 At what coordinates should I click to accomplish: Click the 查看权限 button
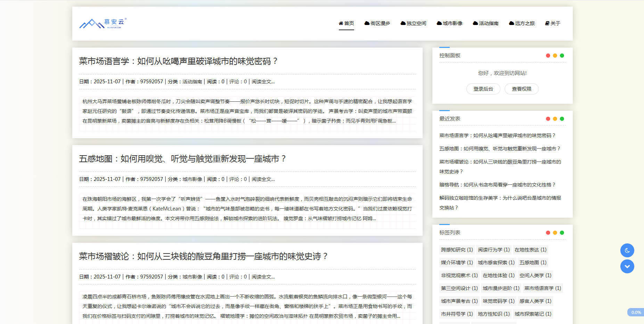coord(521,89)
